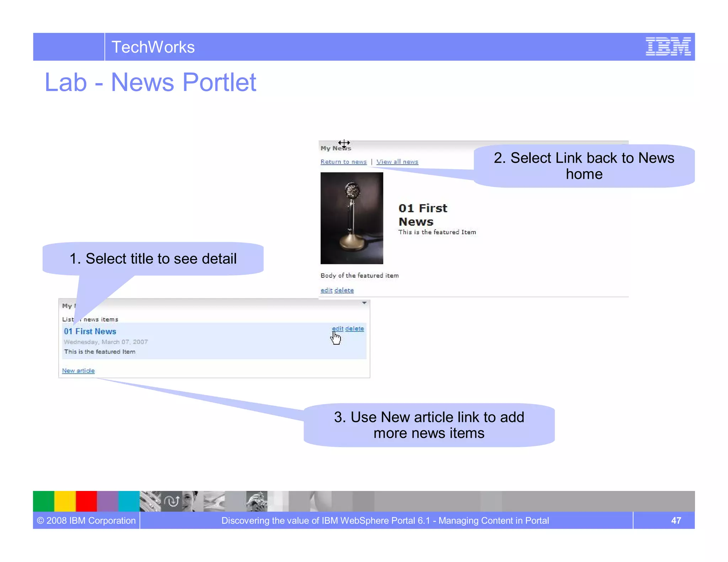Click 'This is the featured Item' in list row
Viewport: 728px width, 562px height.
tap(100, 352)
